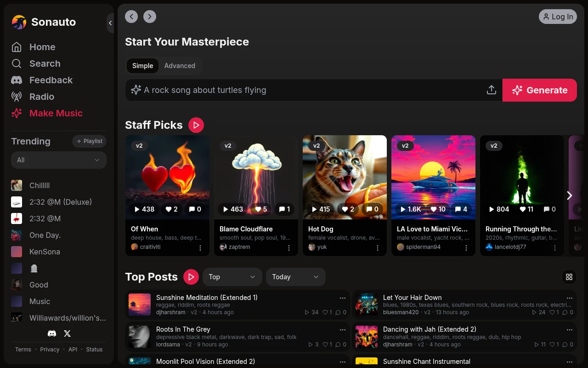Go forward using the right arrow button
This screenshot has width=588, height=368.
(x=150, y=17)
